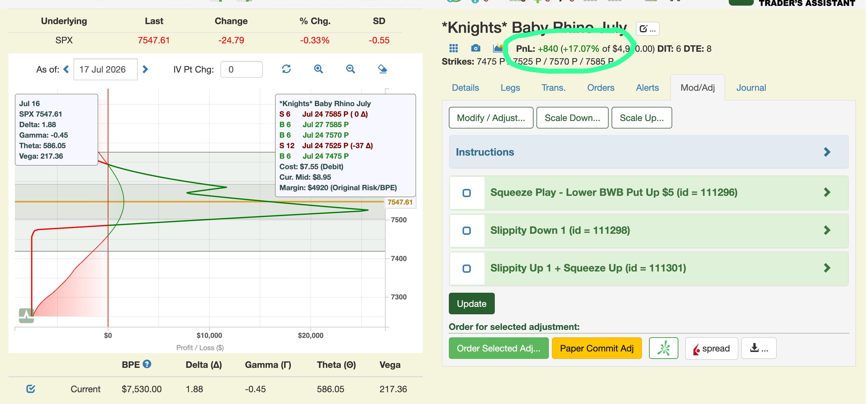The width and height of the screenshot is (868, 404).
Task: Click the 7547.61 price marker on chart
Action: [x=400, y=202]
